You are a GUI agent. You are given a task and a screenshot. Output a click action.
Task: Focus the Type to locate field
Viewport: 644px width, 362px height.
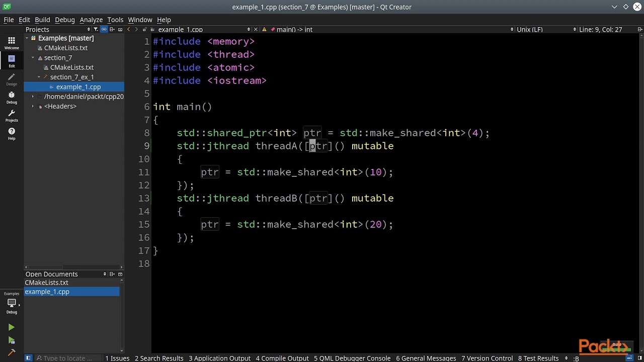(67, 358)
